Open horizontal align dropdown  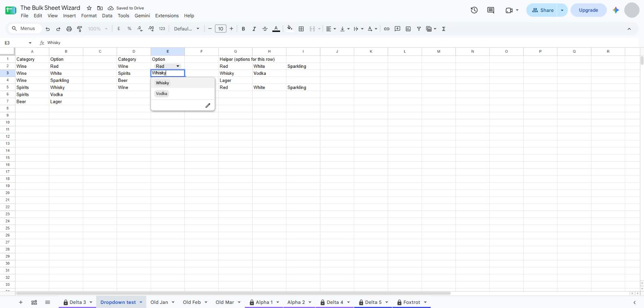tap(331, 29)
